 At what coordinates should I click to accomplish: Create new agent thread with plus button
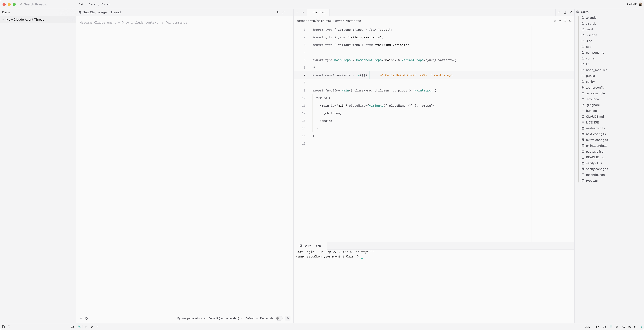277,12
